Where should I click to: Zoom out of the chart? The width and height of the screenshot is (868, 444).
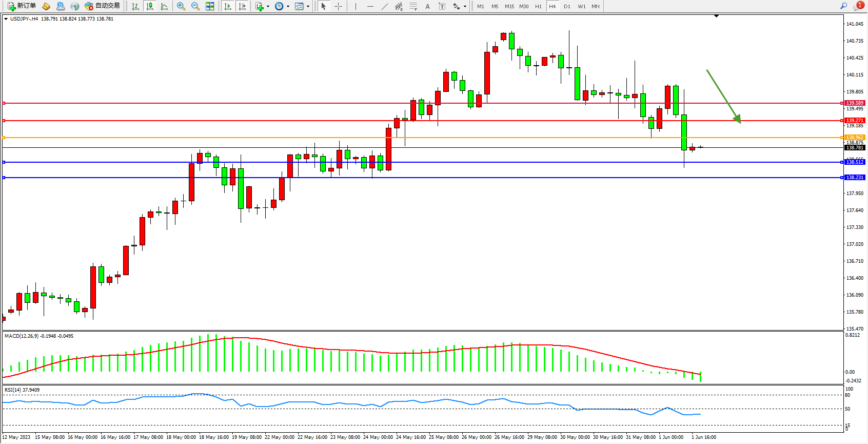(x=195, y=6)
